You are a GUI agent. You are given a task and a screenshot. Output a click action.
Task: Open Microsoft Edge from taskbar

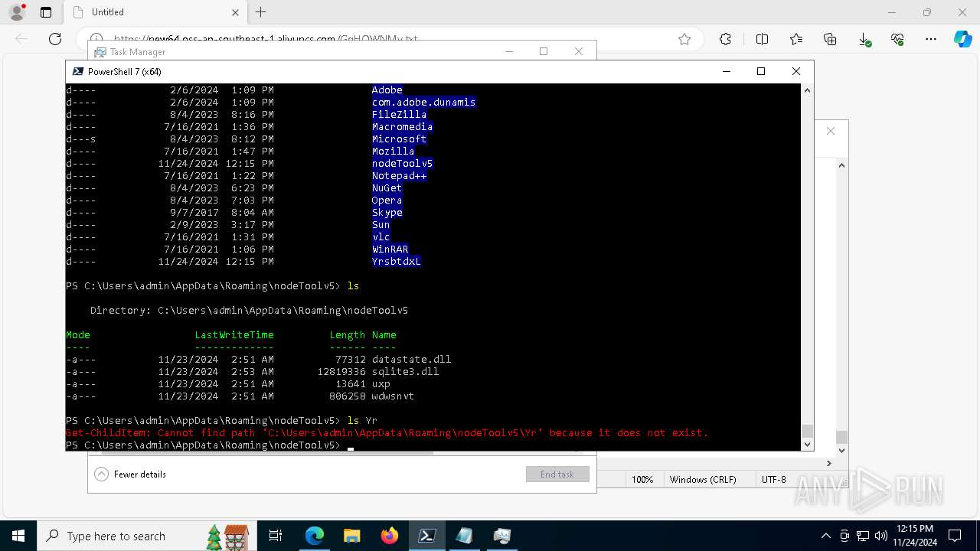tap(315, 536)
